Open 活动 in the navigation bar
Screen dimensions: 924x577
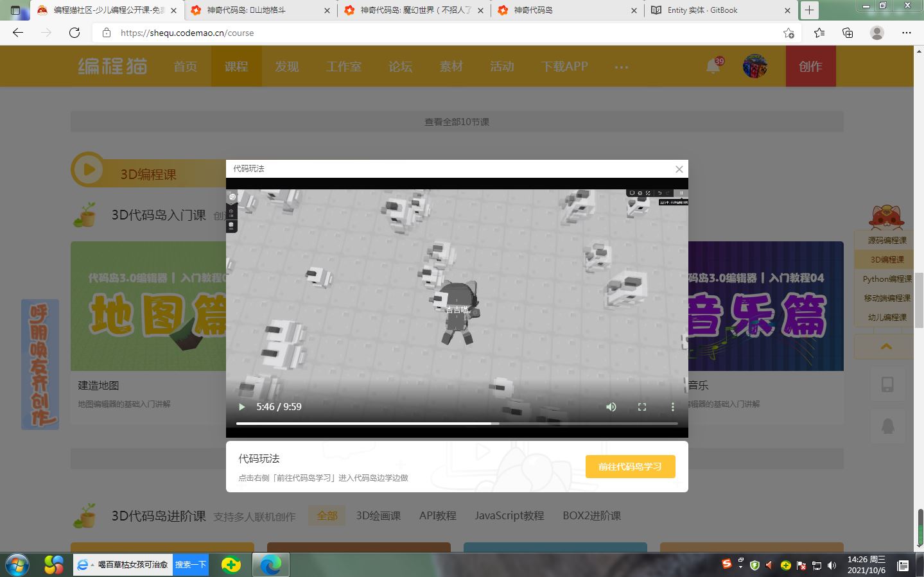coord(502,66)
